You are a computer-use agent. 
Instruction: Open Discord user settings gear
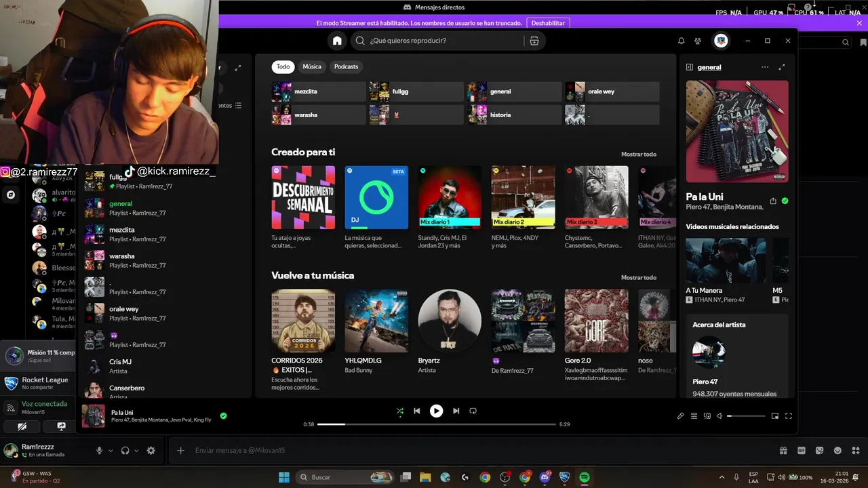pos(151,450)
